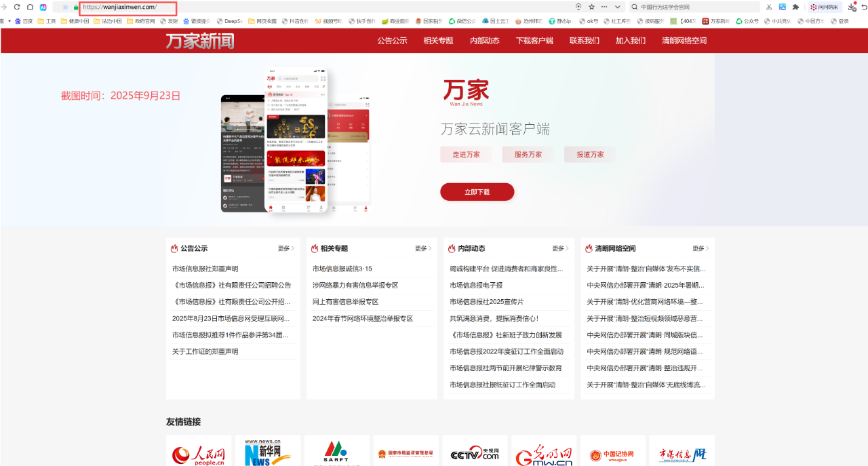Open 2024年春节网络环境整治举报专区 link

click(363, 318)
